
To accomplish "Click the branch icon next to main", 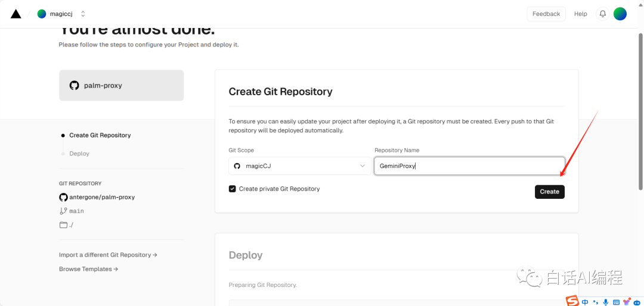I will [x=63, y=211].
